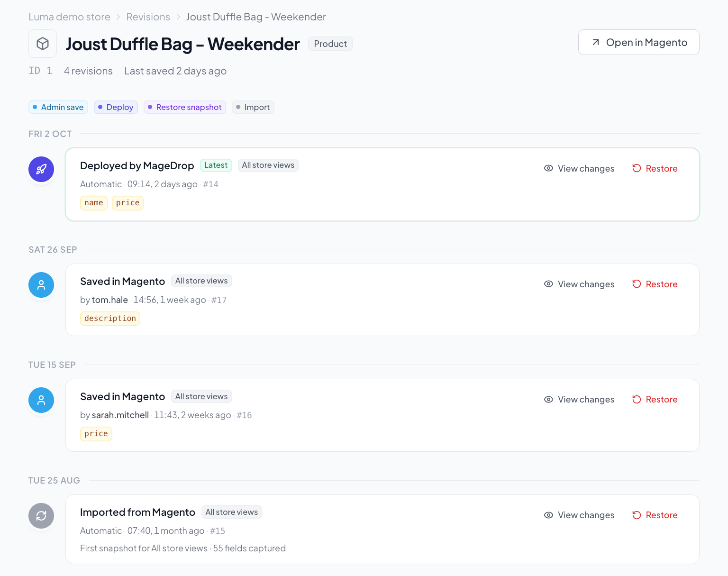Image resolution: width=728 pixels, height=576 pixels.
Task: Click the TUE 25 AUG date heading
Action: [54, 481]
